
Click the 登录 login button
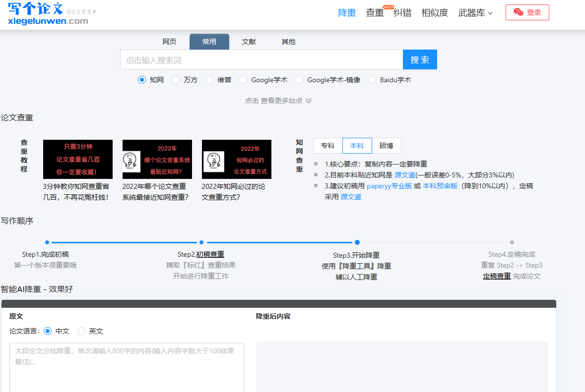coord(527,12)
